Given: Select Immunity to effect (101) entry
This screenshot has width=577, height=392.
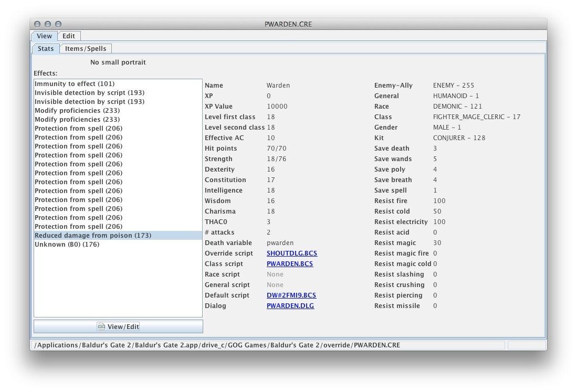Looking at the screenshot, I should tap(75, 84).
